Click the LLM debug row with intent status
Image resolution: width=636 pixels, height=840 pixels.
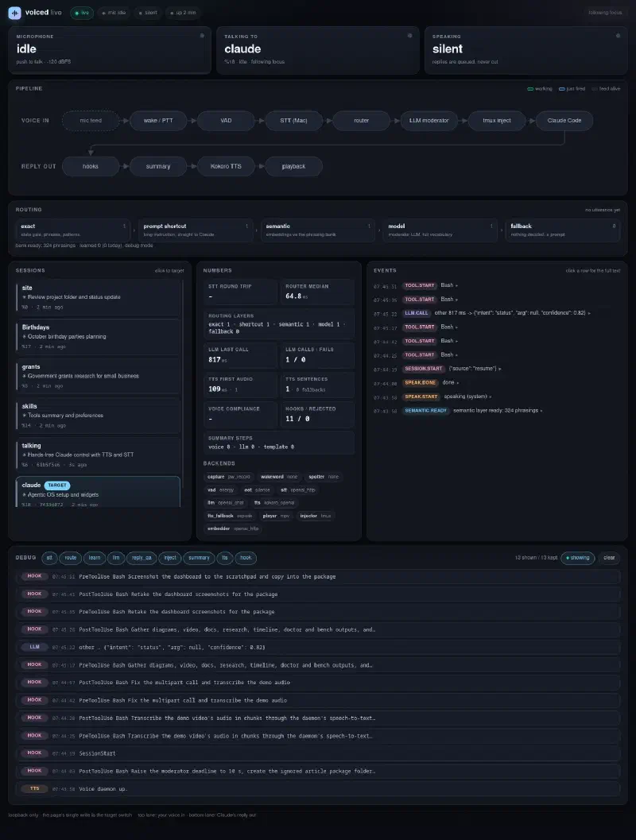[x=318, y=647]
